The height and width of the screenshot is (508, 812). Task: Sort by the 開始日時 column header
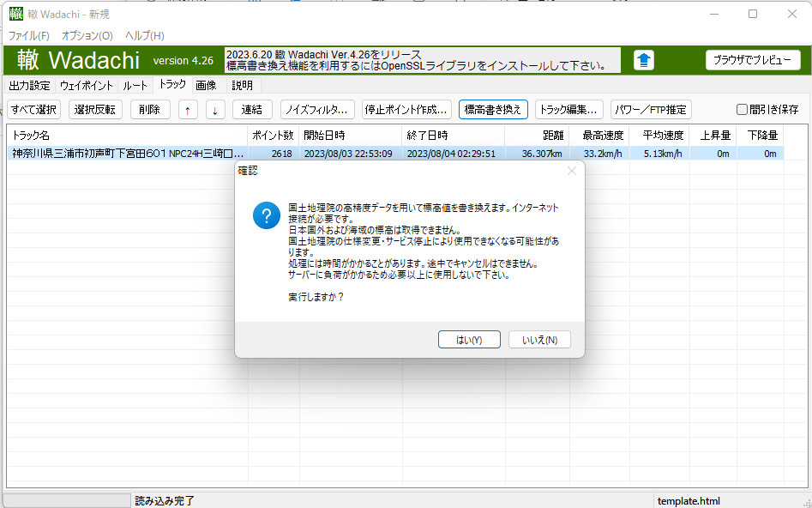351,136
